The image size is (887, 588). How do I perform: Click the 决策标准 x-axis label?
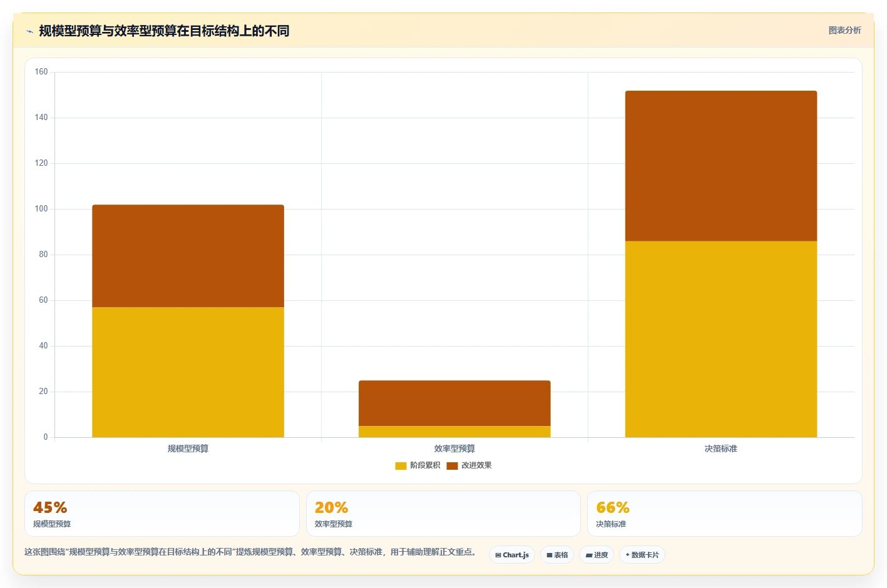[721, 449]
